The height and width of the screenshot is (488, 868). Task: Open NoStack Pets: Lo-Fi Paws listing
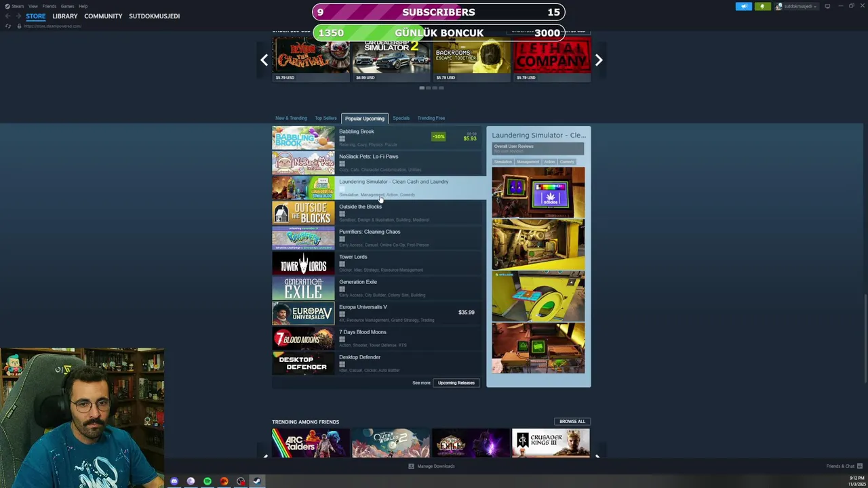click(378, 163)
